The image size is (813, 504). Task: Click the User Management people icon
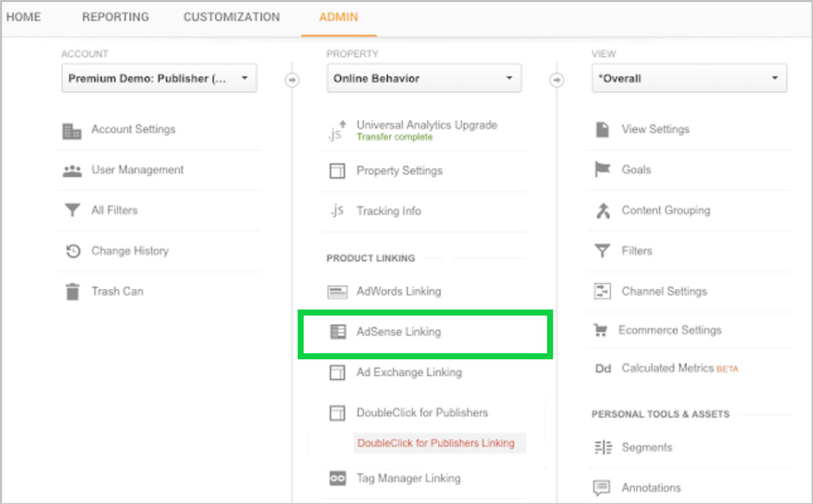pos(72,171)
